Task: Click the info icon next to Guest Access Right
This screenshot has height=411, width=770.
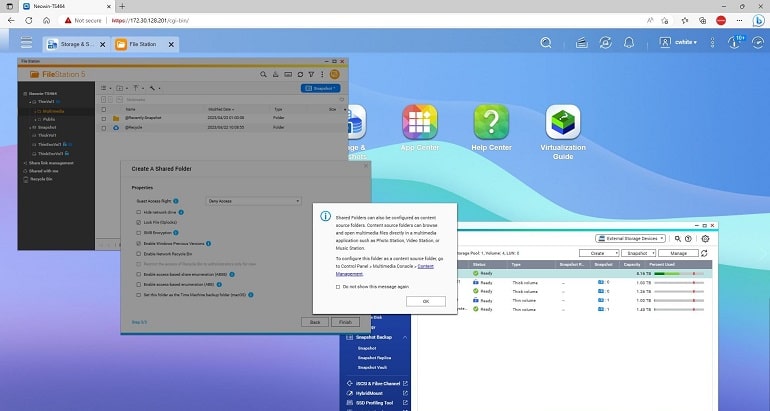Action: (x=176, y=201)
